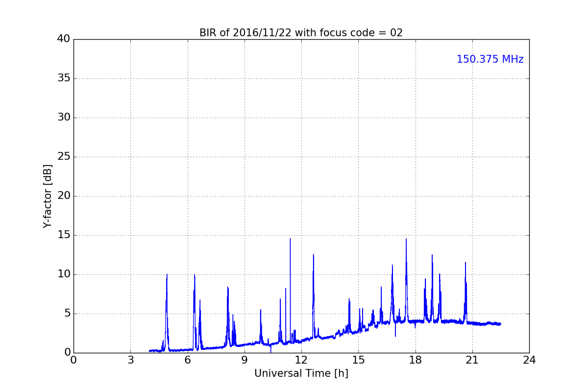Click the x-axis tick label '24'
Screen dimensions: 588x392
click(529, 360)
